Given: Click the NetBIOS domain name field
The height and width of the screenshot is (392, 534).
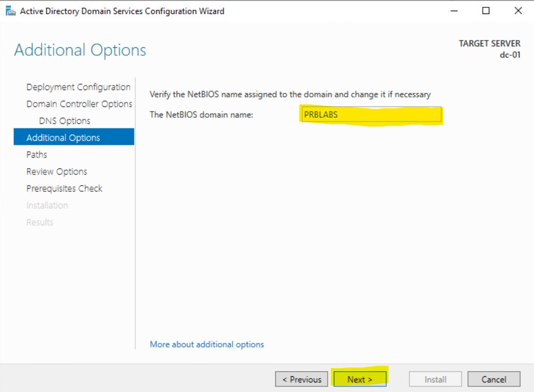Looking at the screenshot, I should click(371, 115).
